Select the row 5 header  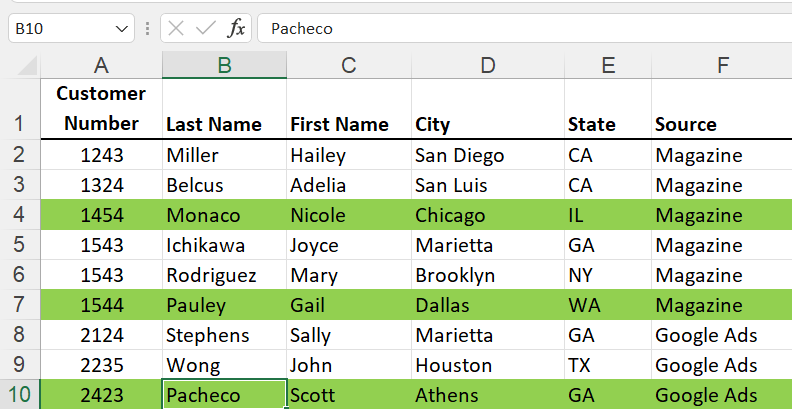coord(20,244)
